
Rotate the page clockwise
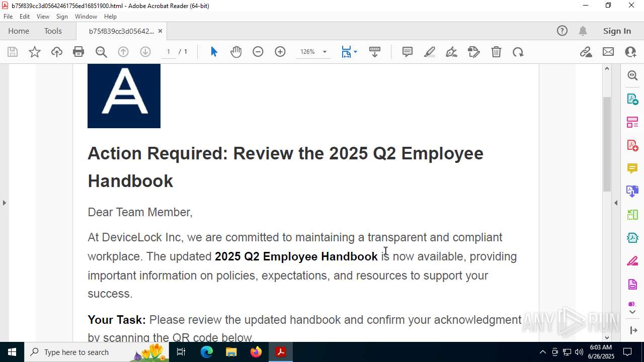click(x=518, y=52)
